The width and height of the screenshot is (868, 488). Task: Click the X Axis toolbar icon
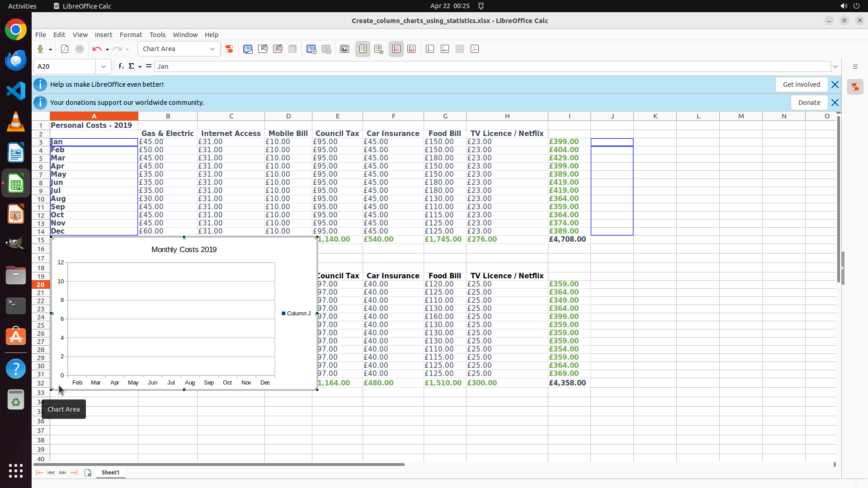[430, 49]
